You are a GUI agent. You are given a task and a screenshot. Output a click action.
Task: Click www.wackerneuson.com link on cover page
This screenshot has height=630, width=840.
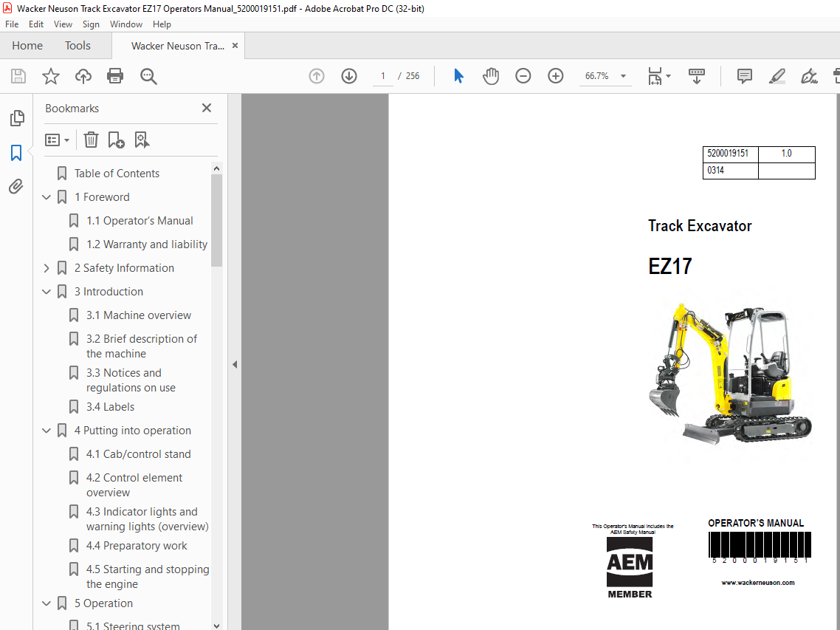[757, 583]
